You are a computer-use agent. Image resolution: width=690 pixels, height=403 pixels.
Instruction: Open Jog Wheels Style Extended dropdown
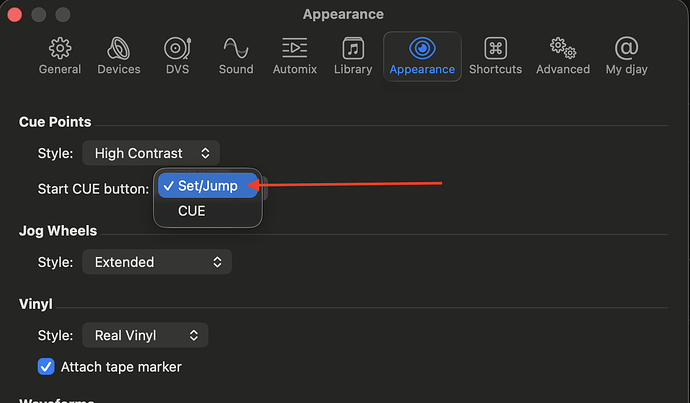pos(157,262)
